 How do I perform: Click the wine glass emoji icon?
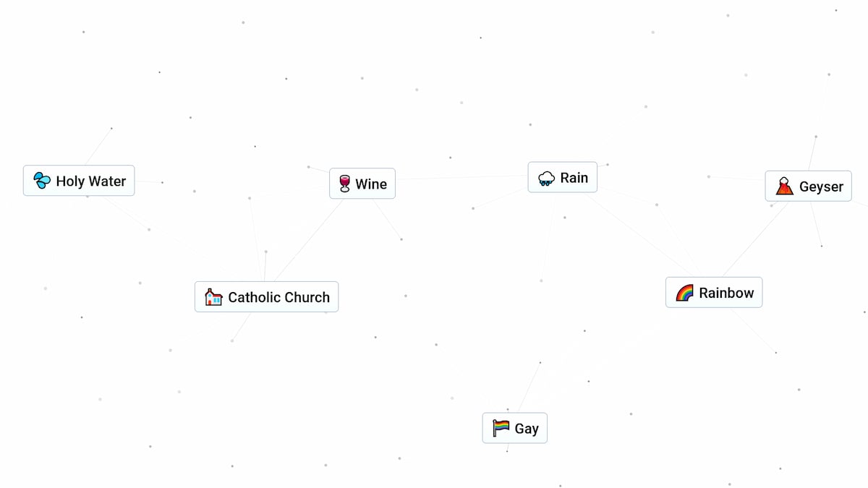point(344,184)
